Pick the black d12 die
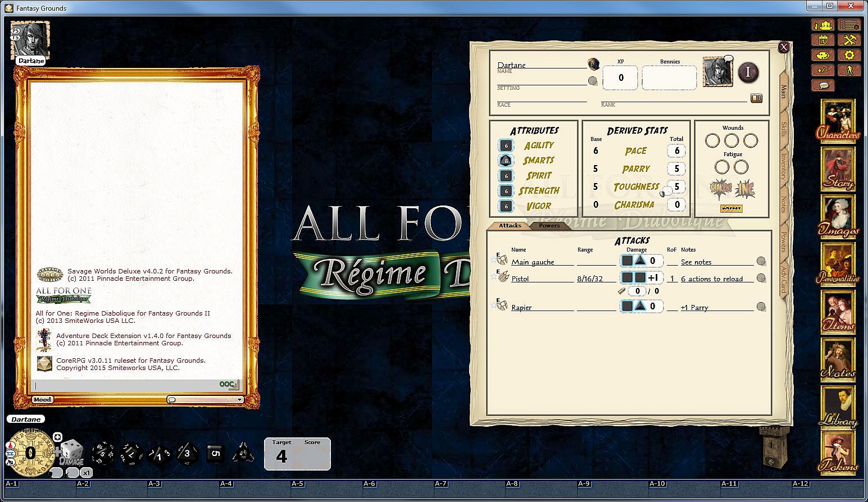 coord(131,453)
